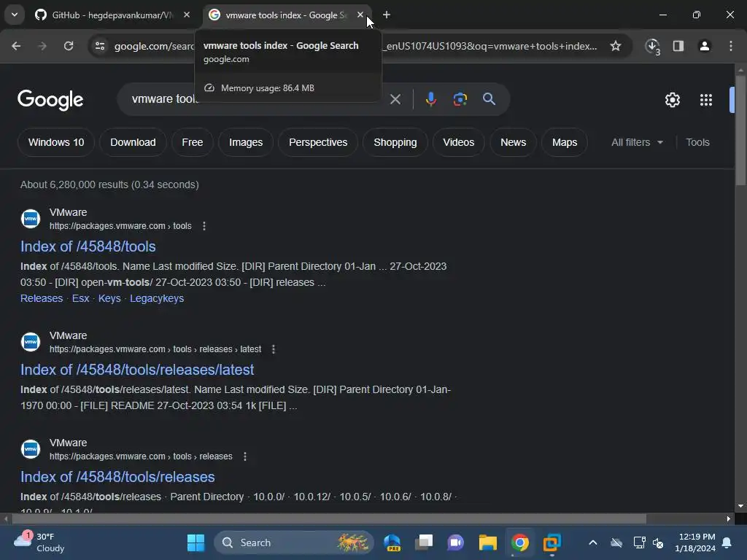Open Google quick settings gear
747x560 pixels.
[672, 100]
